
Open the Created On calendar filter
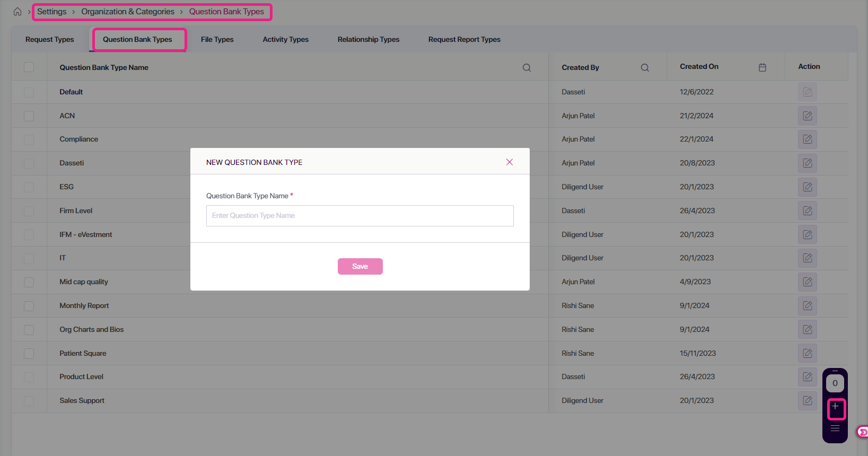762,67
